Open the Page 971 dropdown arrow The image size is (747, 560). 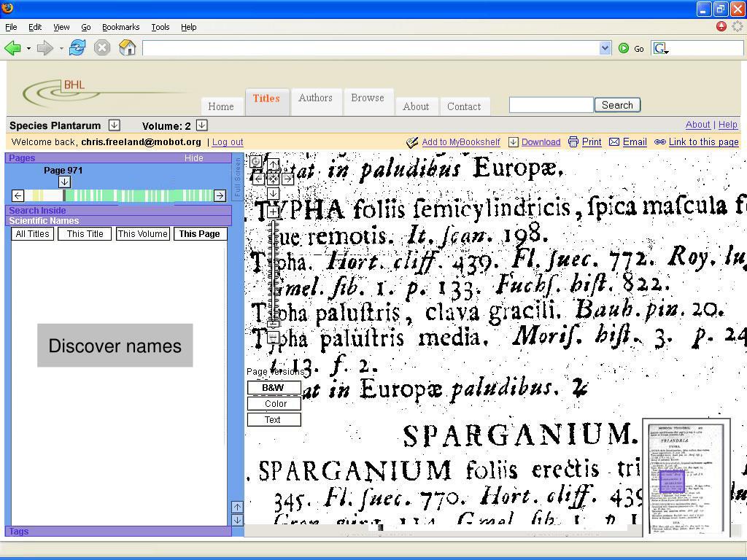tap(65, 182)
